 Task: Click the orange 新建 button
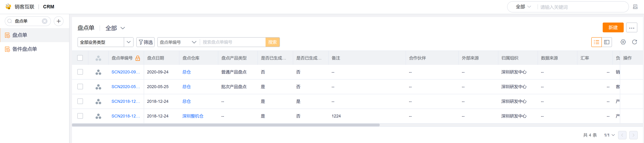click(x=613, y=28)
